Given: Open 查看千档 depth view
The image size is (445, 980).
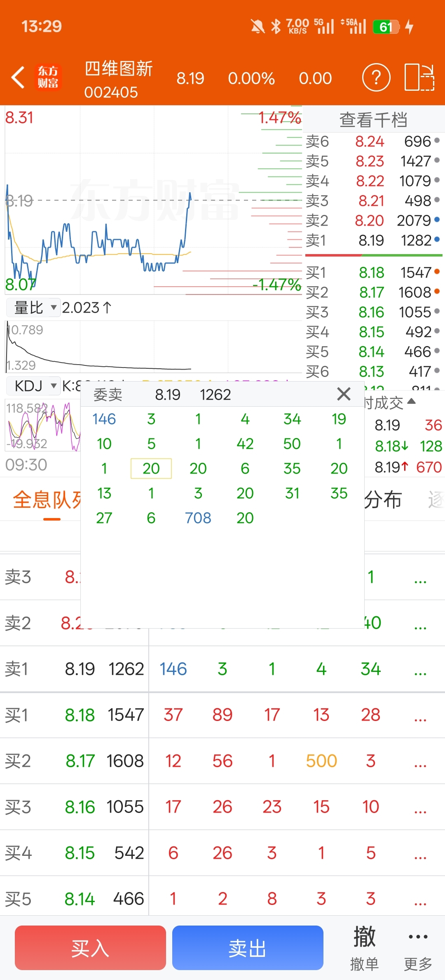Looking at the screenshot, I should 373,120.
